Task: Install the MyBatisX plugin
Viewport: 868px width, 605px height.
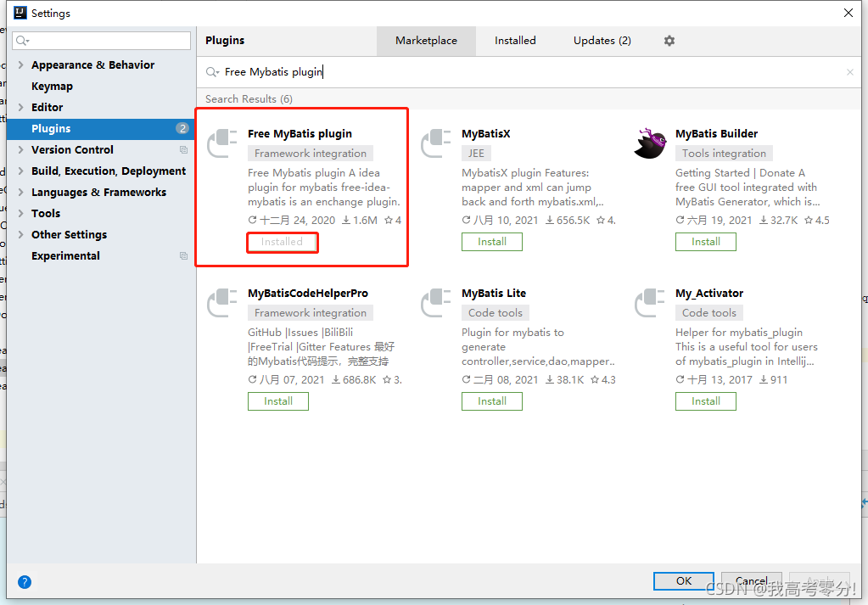Action: [x=491, y=242]
